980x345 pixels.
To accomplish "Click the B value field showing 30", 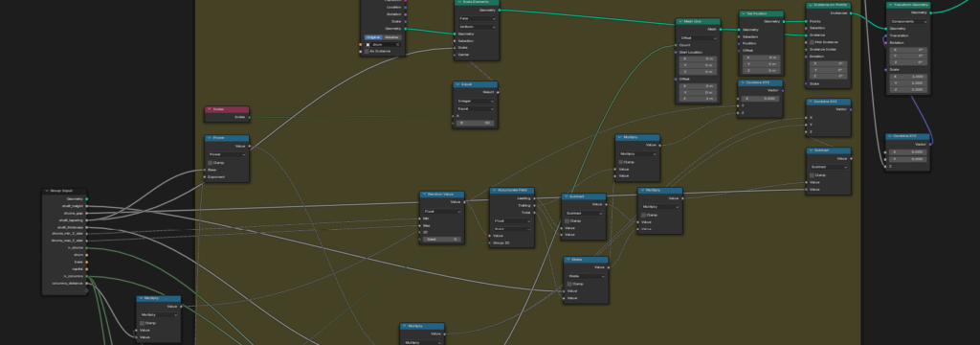I will pos(476,123).
